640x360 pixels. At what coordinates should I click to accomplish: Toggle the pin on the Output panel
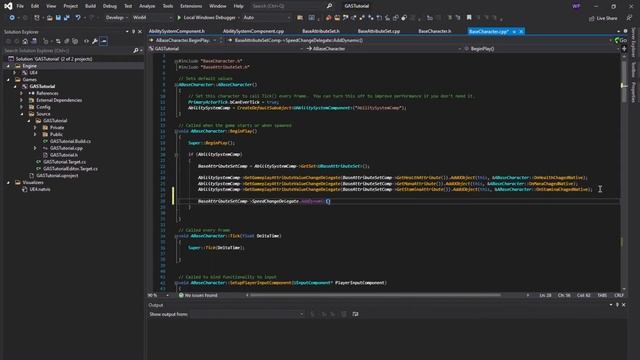click(617, 305)
